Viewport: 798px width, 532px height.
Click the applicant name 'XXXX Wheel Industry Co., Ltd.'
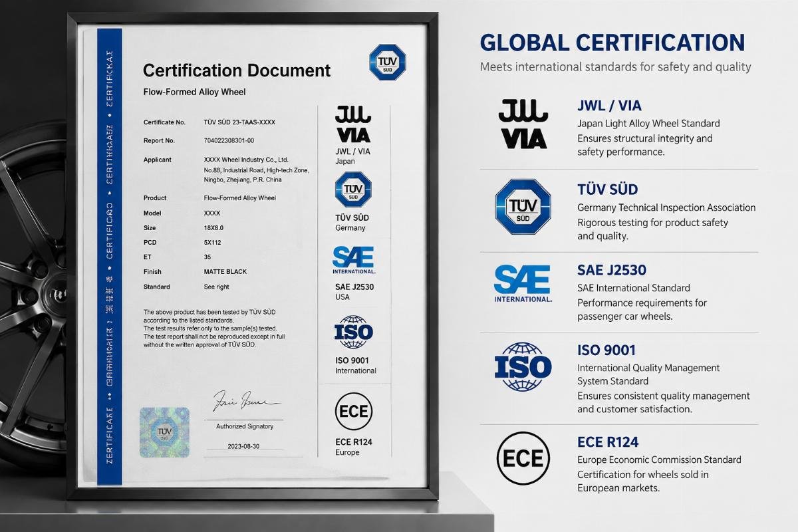246,160
